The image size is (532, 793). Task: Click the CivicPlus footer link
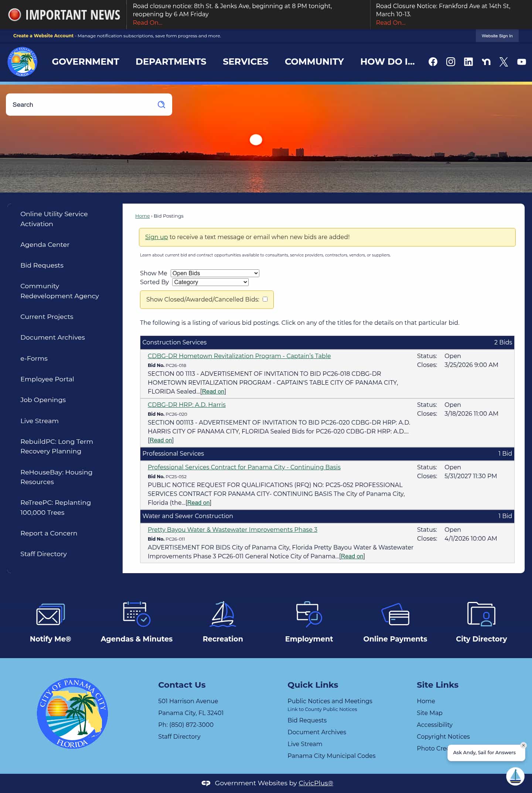316,783
